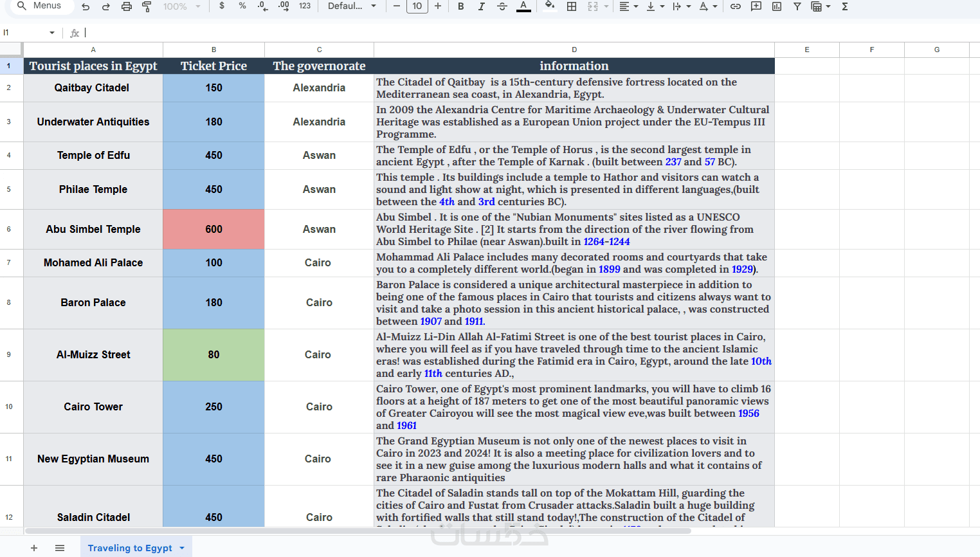Select the red 600 ticket price cell
This screenshot has width=980, height=557.
pos(213,229)
